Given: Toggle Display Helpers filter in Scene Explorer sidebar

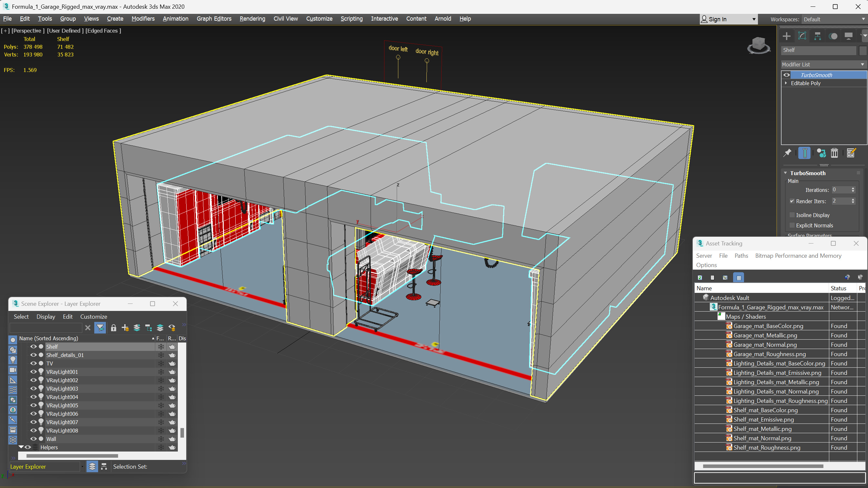Looking at the screenshot, I should point(13,380).
